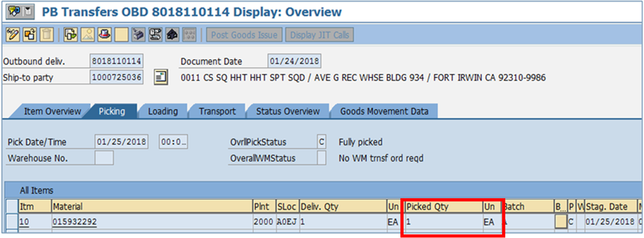Click the scanner packing icon in toolbar
The width and height of the screenshot is (644, 238).
pos(138,35)
